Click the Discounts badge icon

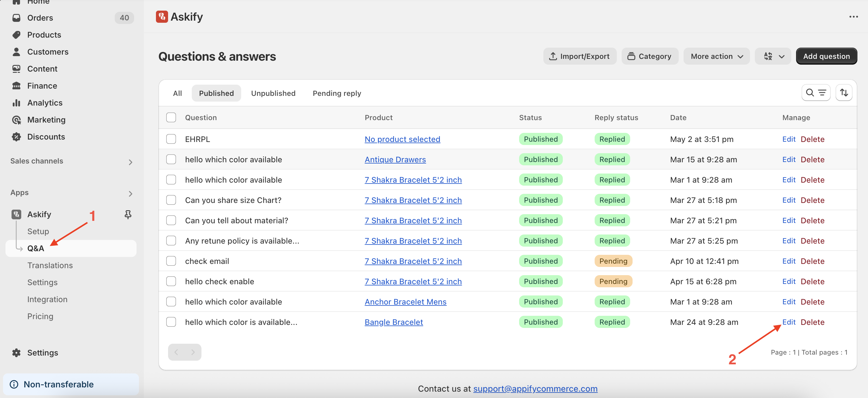pyautogui.click(x=16, y=137)
